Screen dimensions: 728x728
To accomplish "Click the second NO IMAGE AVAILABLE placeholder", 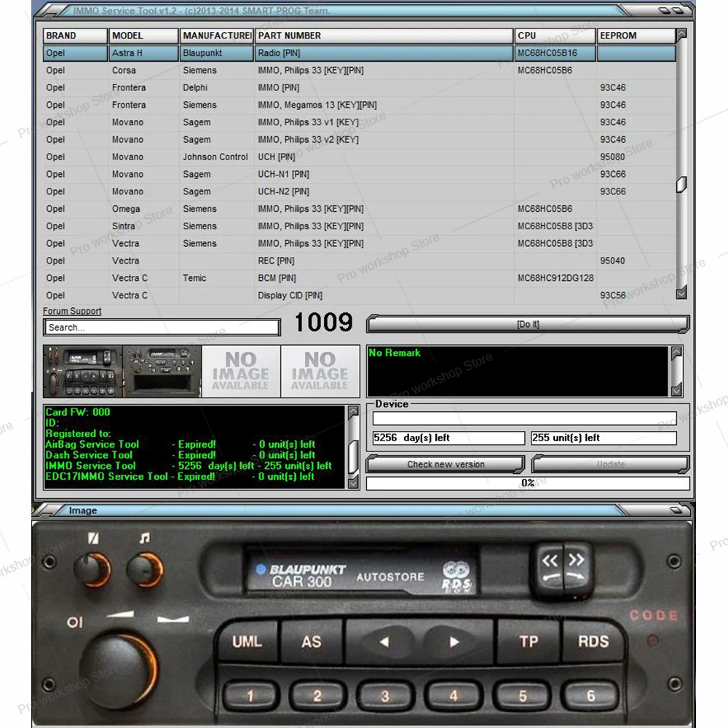I will coord(320,371).
